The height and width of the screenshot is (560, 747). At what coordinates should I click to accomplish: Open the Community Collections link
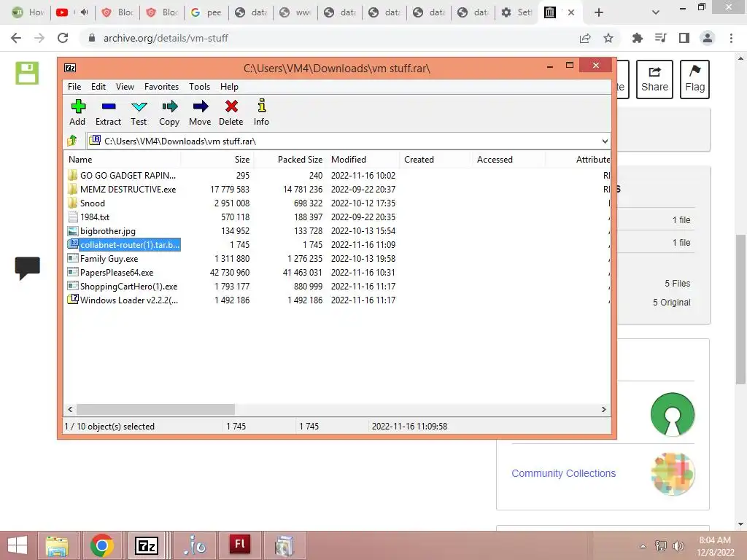click(x=564, y=473)
